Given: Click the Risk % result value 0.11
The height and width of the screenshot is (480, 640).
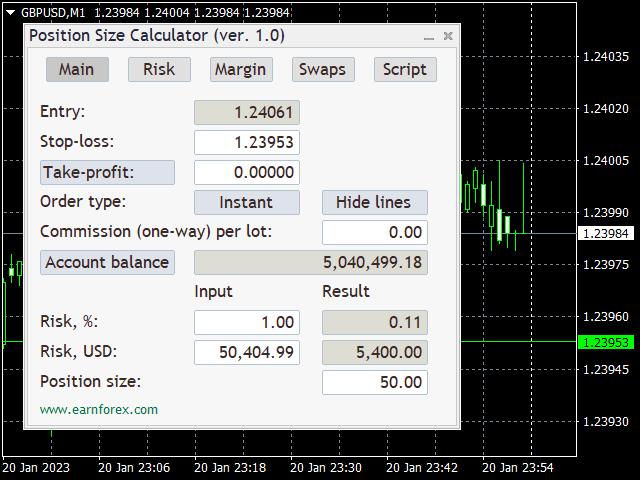Looking at the screenshot, I should (375, 322).
